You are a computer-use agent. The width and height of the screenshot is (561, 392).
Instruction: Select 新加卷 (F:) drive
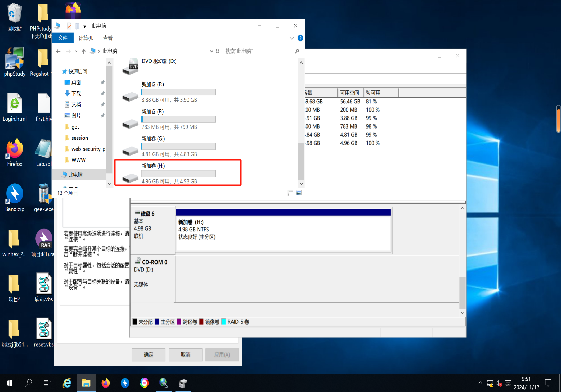coord(169,119)
